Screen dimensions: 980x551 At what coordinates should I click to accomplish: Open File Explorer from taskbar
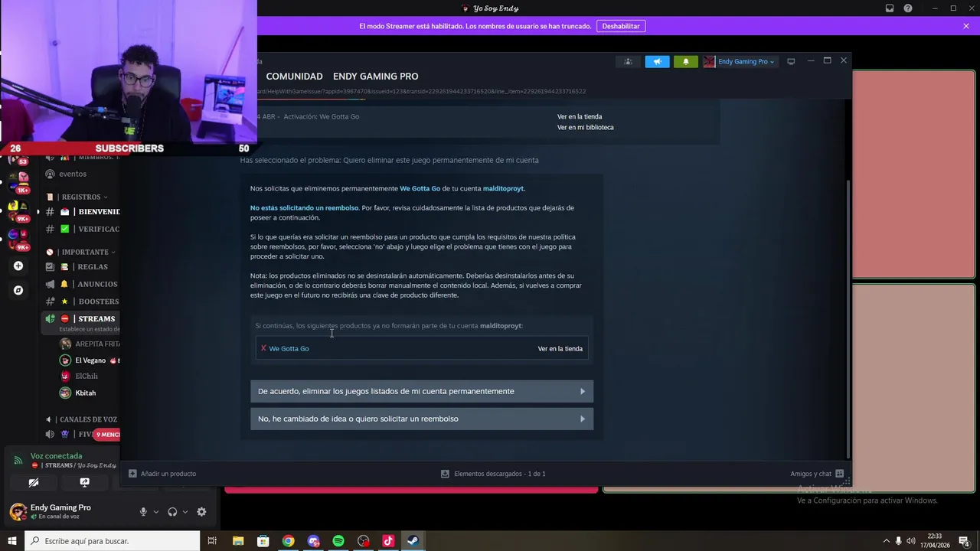pos(237,541)
